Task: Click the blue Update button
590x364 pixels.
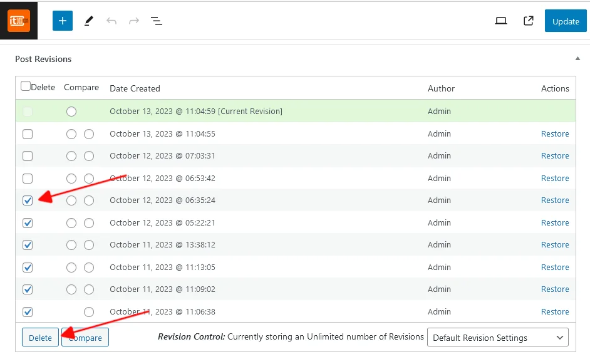Action: [x=566, y=21]
